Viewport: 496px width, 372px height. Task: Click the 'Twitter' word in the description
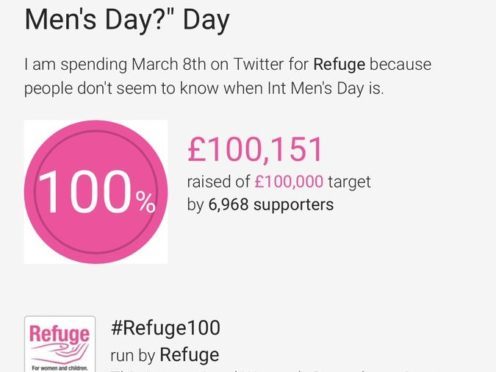click(x=258, y=64)
